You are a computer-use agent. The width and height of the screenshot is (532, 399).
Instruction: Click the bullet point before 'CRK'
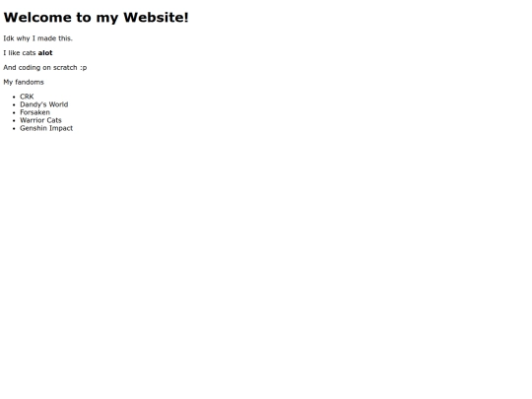coord(14,97)
